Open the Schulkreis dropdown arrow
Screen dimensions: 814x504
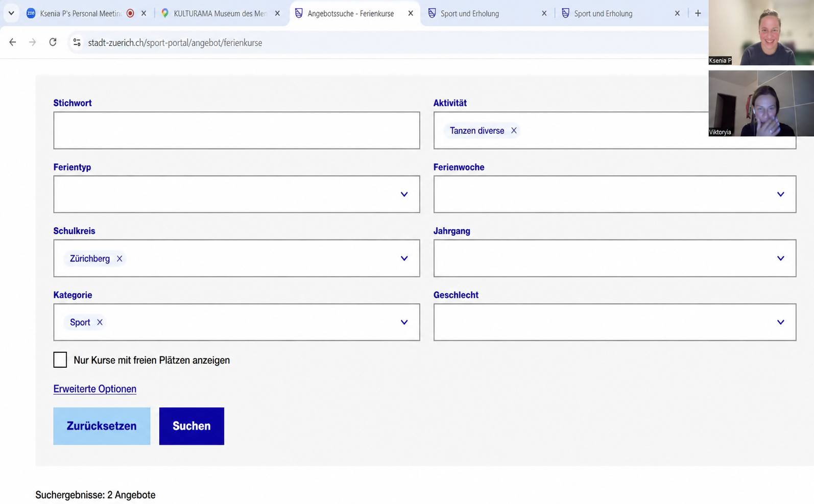pyautogui.click(x=404, y=258)
